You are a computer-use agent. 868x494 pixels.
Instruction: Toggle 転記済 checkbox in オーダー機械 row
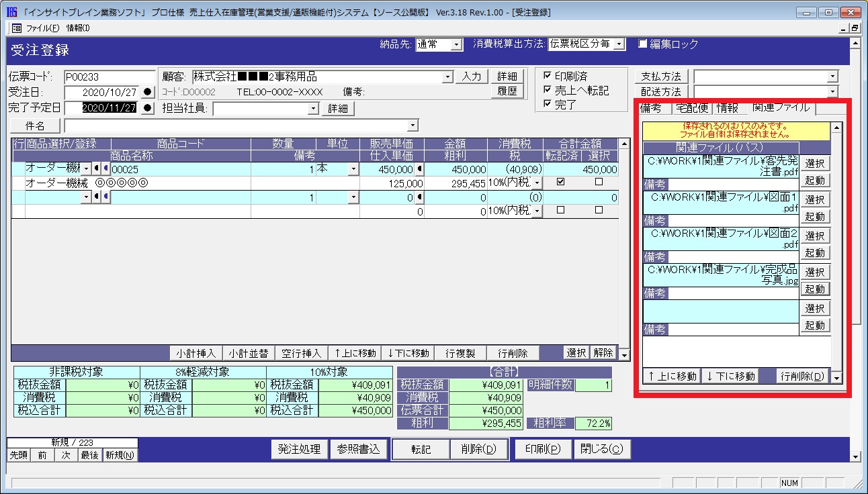(x=561, y=182)
